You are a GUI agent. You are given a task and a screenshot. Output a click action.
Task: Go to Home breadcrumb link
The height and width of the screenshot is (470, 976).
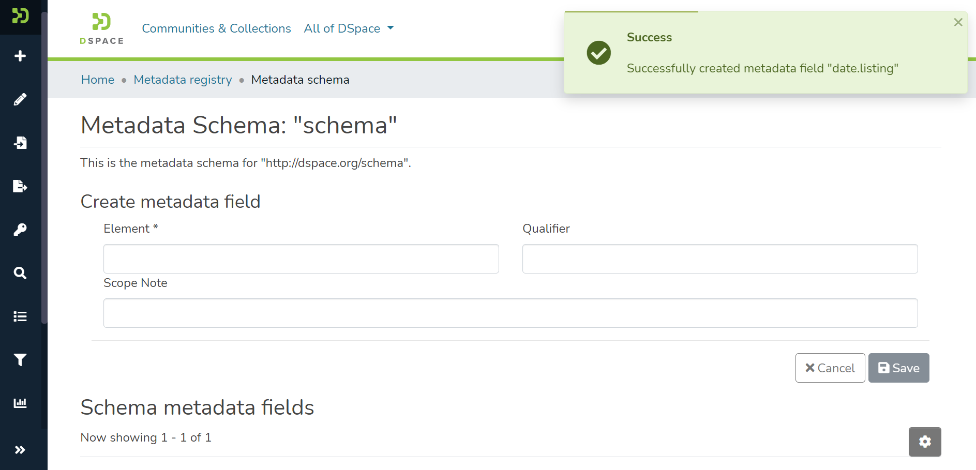coord(97,80)
